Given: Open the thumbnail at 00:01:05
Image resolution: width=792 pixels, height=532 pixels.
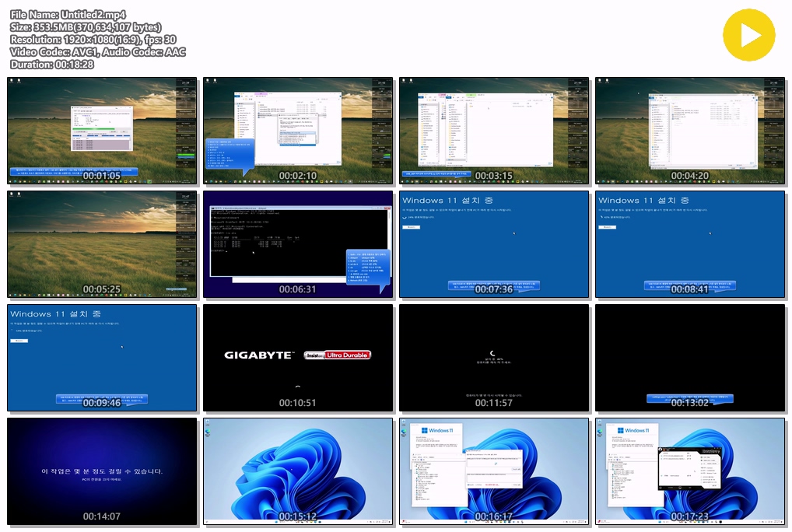Looking at the screenshot, I should click(102, 131).
